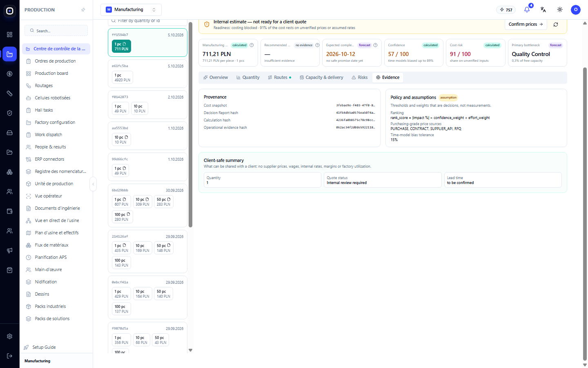Click the refresh icon beside Confirm prices
The image size is (588, 368).
[556, 25]
